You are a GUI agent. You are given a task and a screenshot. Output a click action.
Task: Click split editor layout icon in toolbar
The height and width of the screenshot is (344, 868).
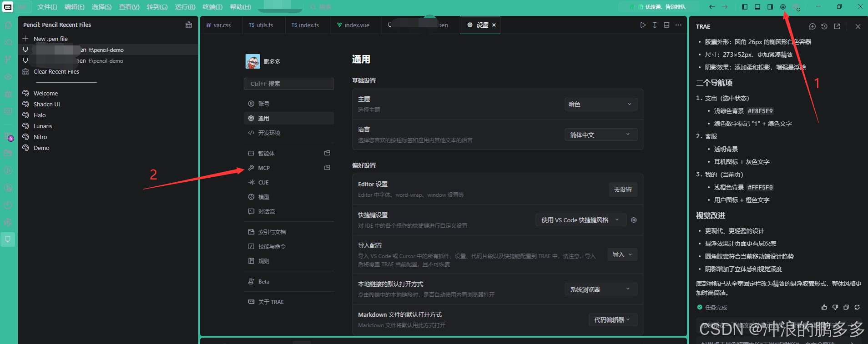click(666, 25)
